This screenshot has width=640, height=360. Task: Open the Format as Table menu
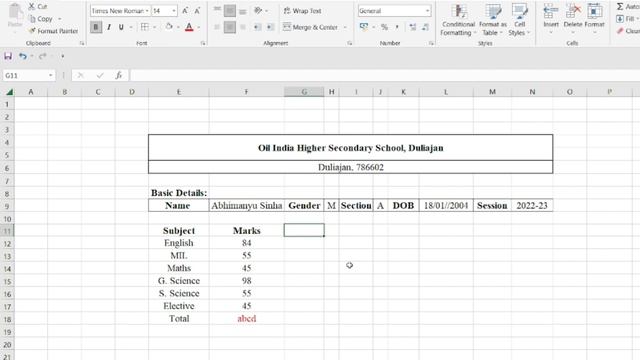[x=493, y=20]
